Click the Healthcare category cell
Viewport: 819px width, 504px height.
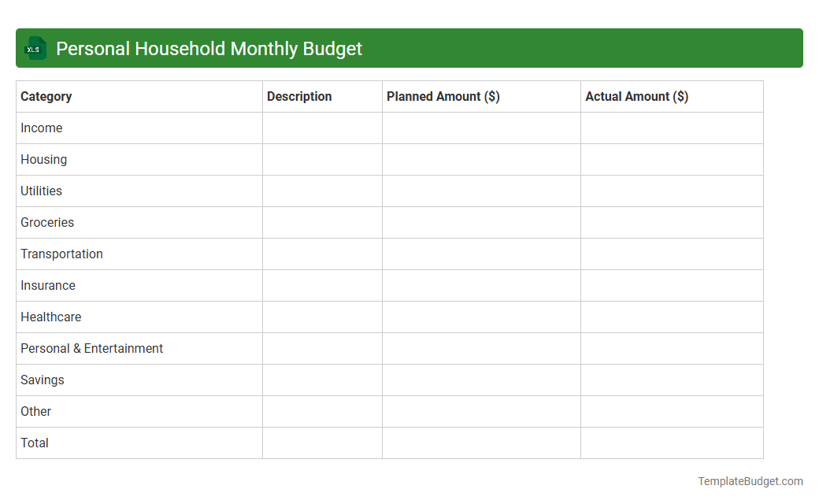point(50,317)
